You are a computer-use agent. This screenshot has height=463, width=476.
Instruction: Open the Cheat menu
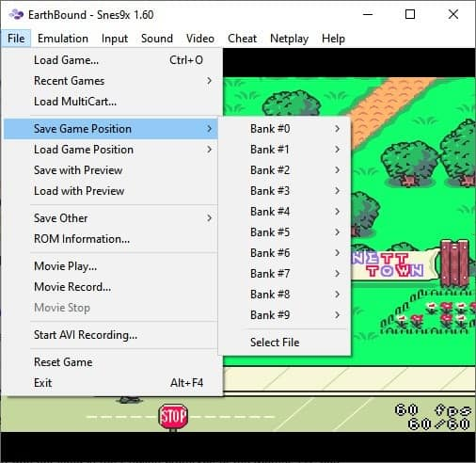tap(242, 39)
